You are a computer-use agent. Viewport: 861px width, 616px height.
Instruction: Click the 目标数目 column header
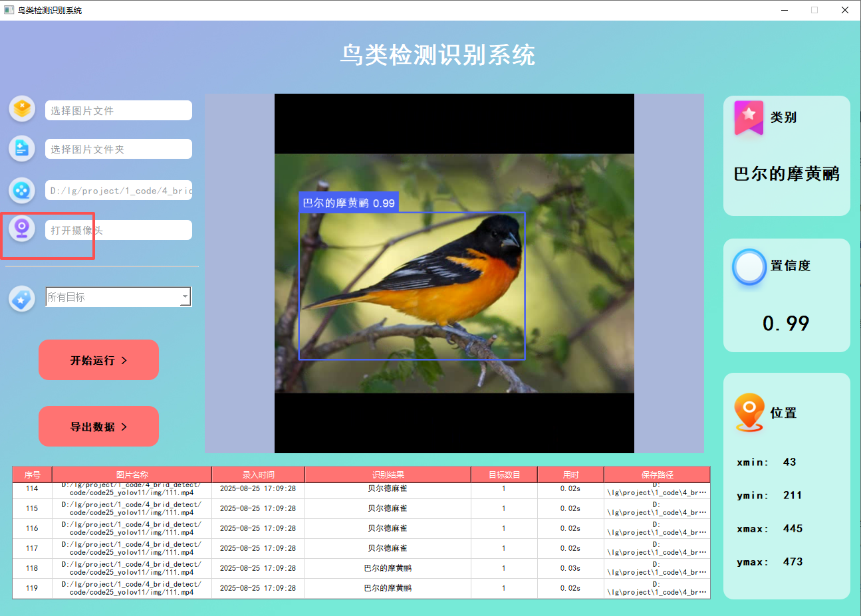505,474
